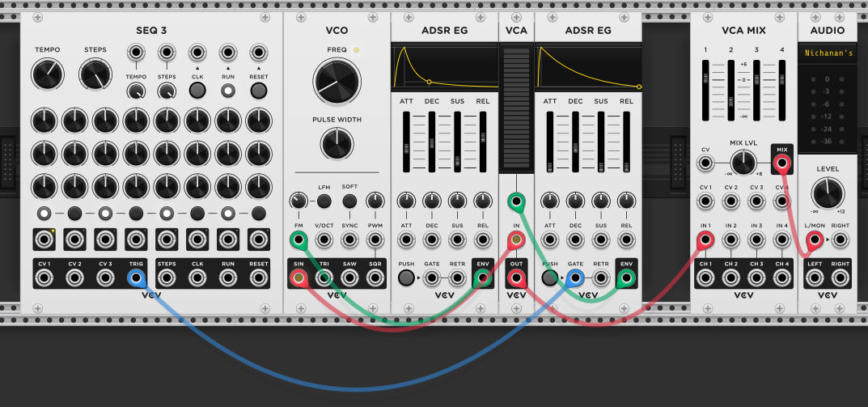Click the ENV output jack on the first ADSR EG
Image resolution: width=868 pixels, height=407 pixels.
click(483, 278)
